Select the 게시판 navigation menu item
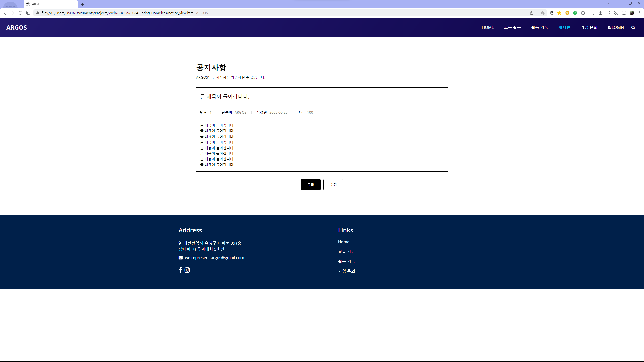The height and width of the screenshot is (362, 644). [564, 27]
